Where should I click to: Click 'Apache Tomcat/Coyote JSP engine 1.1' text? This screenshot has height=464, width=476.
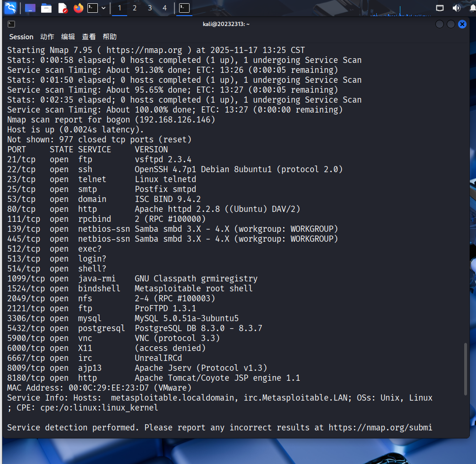click(x=217, y=378)
